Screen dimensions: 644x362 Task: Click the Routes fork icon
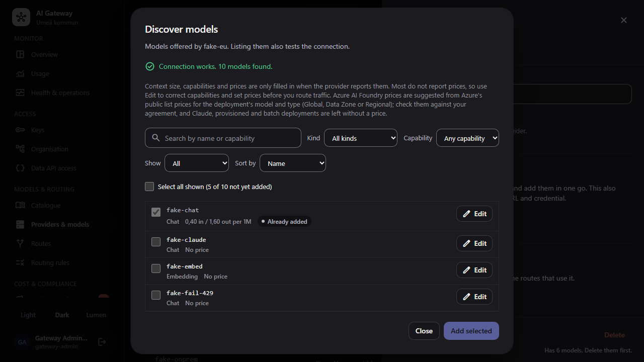[20, 243]
